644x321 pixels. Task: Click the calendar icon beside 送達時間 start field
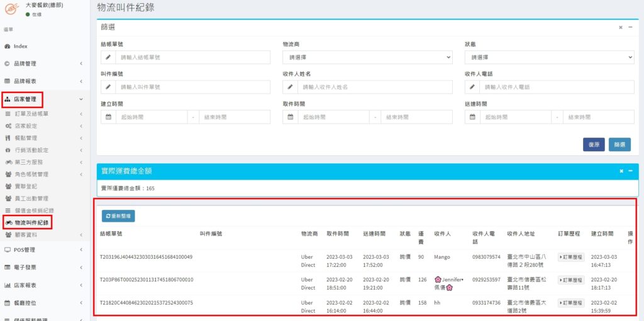click(472, 117)
